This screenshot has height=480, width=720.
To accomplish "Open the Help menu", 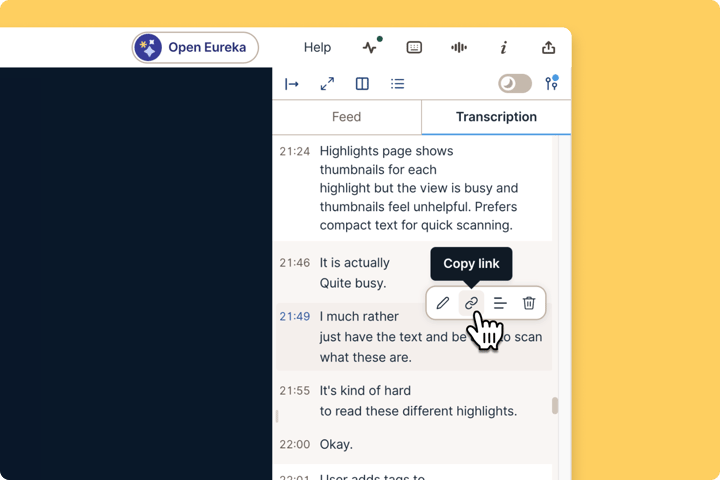I will point(317,47).
